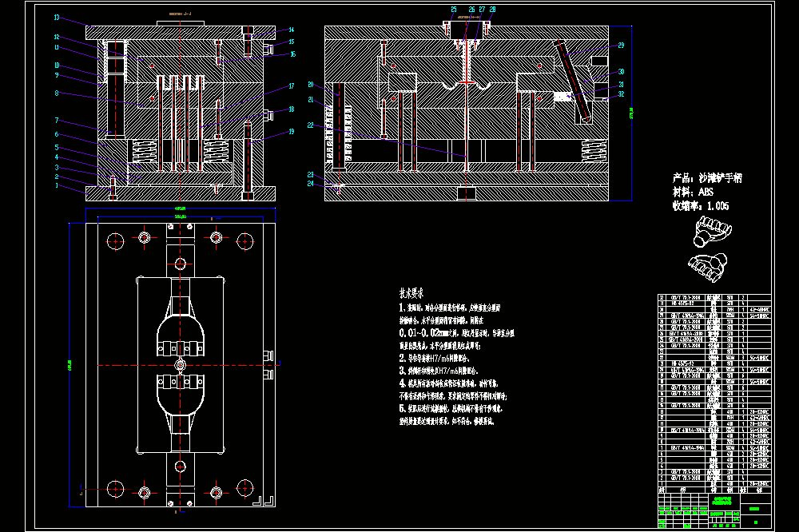Select part callout number 3
This screenshot has width=799, height=532.
tap(57, 167)
